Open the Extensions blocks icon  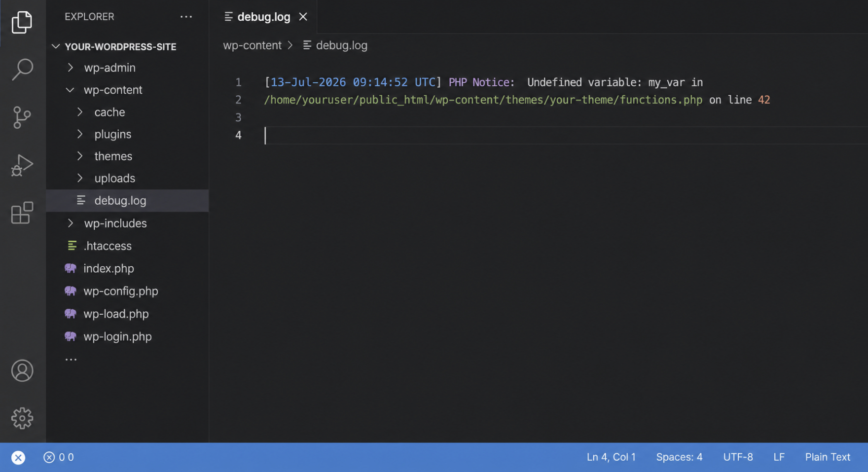click(22, 213)
